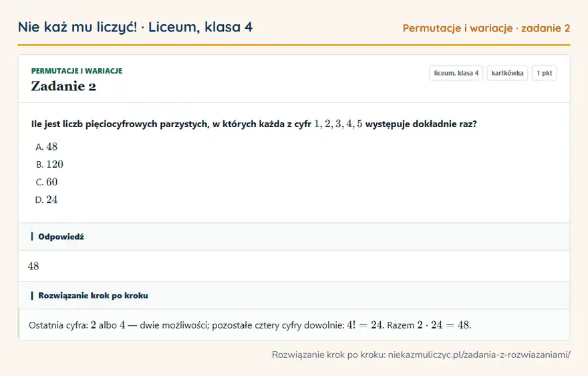Viewport: 588px width, 376px height.
Task: Select answer option D. 24
Action: pyautogui.click(x=47, y=200)
